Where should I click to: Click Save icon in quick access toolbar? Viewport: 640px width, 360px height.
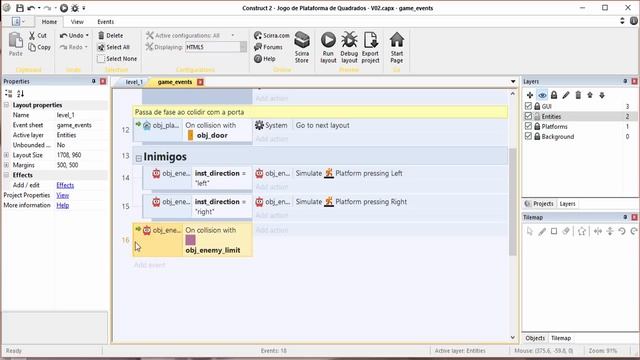coord(19,8)
